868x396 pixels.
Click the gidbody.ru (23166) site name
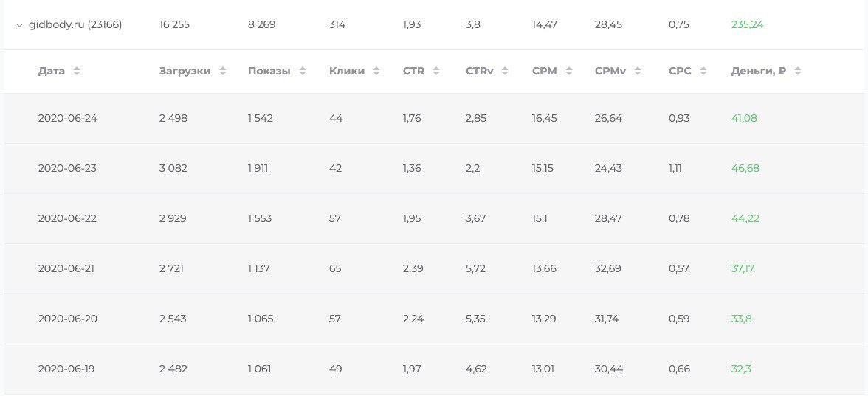point(75,25)
